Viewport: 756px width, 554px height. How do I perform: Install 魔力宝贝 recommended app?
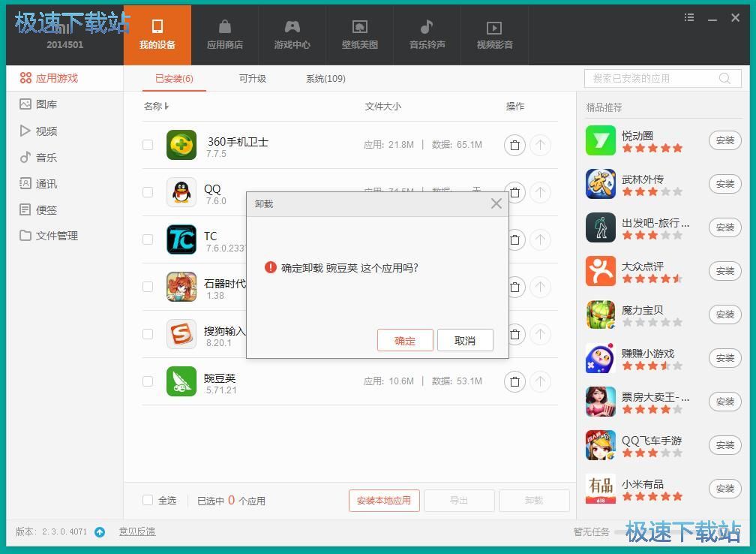(x=724, y=314)
